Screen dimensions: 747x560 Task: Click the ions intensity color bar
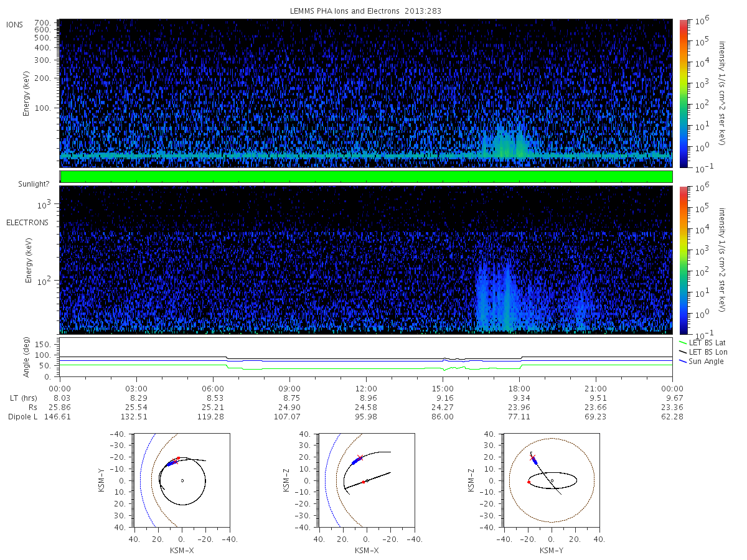(x=684, y=93)
